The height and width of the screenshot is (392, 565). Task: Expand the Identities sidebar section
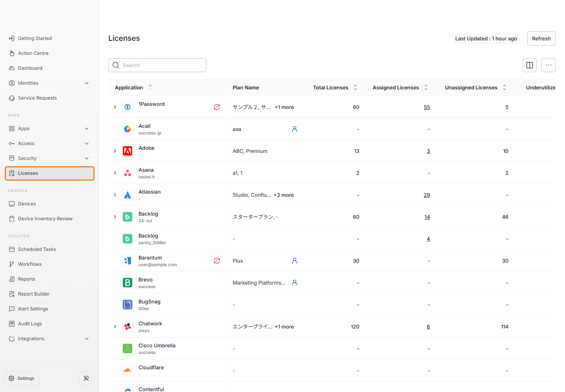pyautogui.click(x=87, y=83)
